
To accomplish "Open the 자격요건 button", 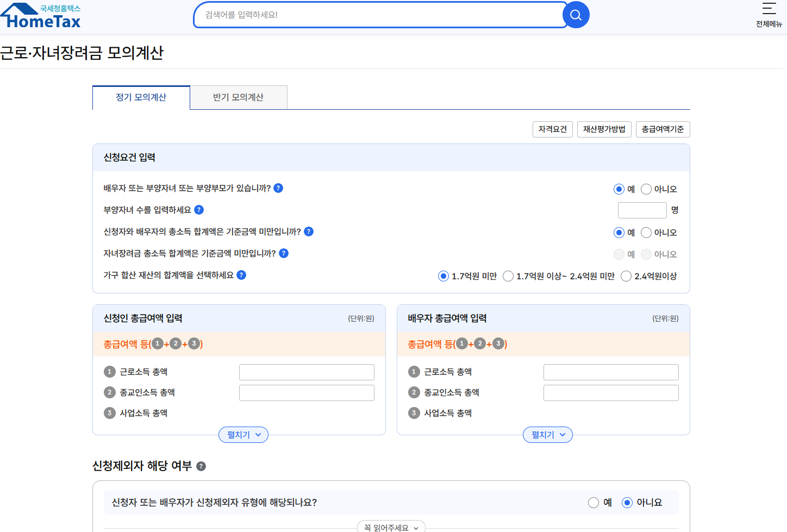I will (x=553, y=129).
